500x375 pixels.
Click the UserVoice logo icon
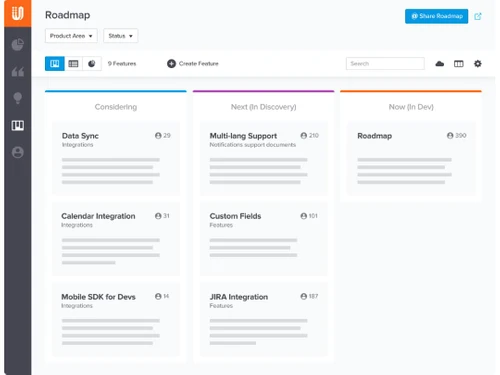[x=18, y=13]
